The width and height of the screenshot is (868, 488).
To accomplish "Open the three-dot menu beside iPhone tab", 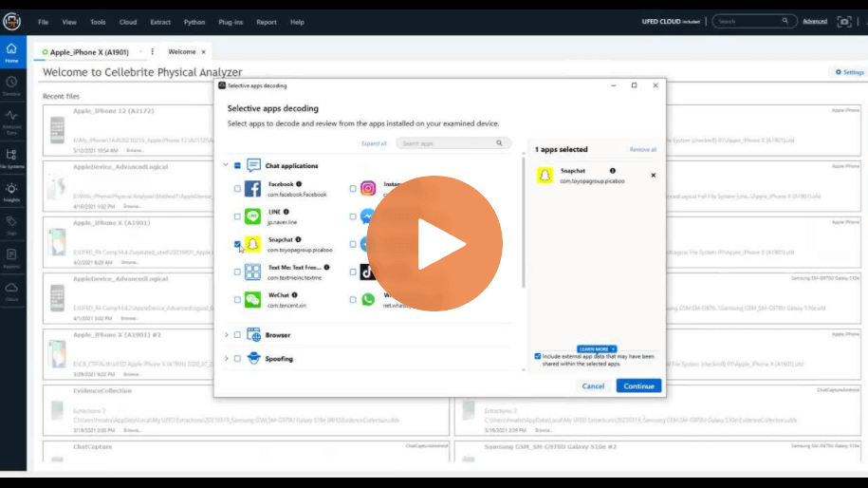I will 152,51.
